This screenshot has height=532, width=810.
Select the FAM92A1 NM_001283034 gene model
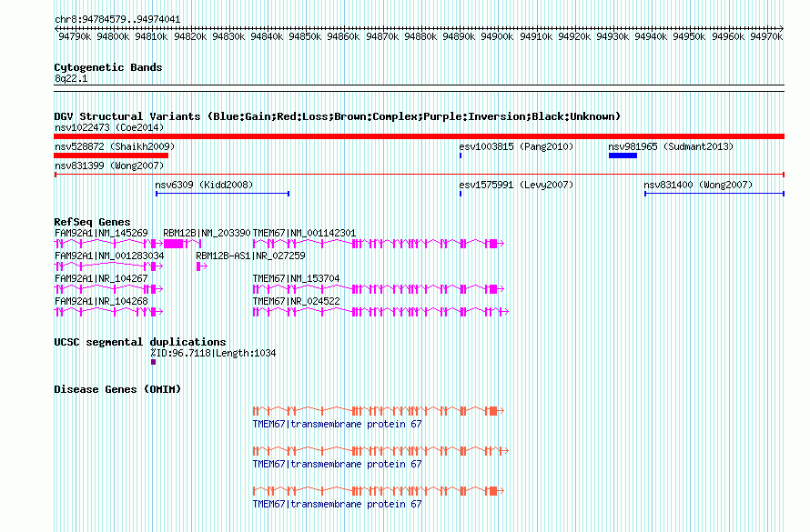click(x=108, y=266)
